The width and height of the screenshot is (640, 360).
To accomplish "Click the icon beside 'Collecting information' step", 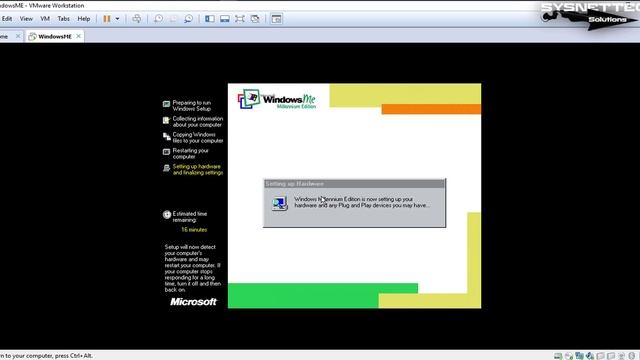I will 166,120.
